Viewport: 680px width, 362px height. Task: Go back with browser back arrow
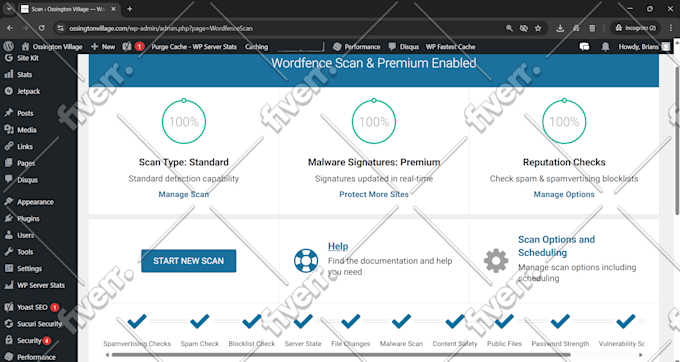tap(10, 28)
